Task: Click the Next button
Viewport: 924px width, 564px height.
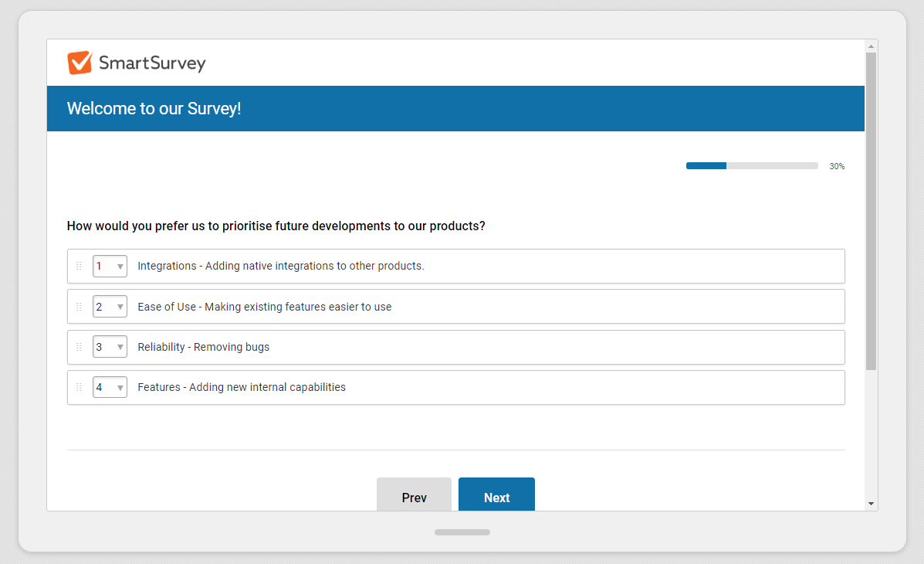Action: [x=496, y=495]
